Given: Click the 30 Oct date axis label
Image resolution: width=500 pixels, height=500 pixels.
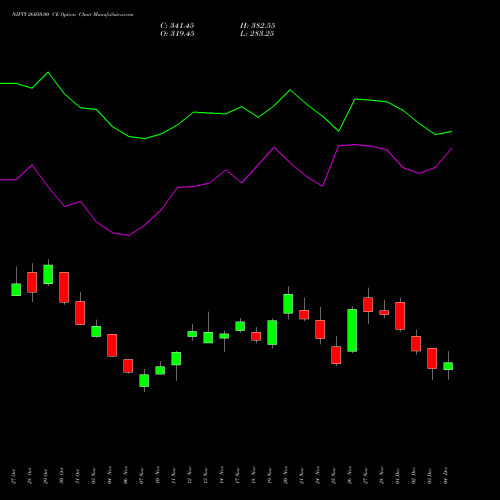Looking at the screenshot, I should pos(62,476).
